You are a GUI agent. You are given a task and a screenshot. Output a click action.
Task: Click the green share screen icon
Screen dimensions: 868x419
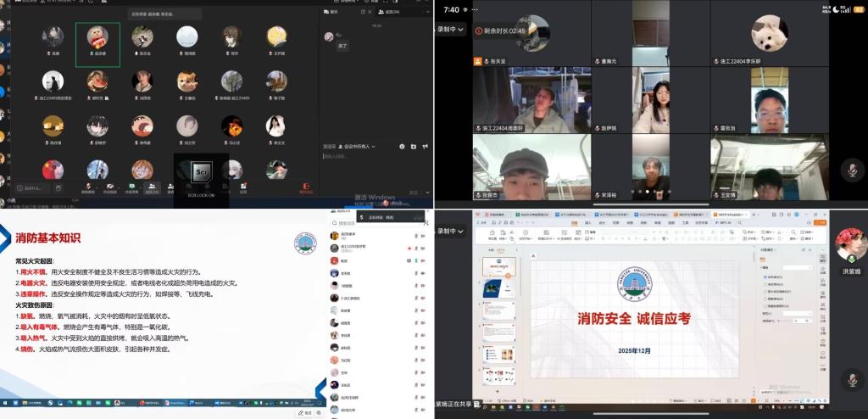click(x=131, y=185)
